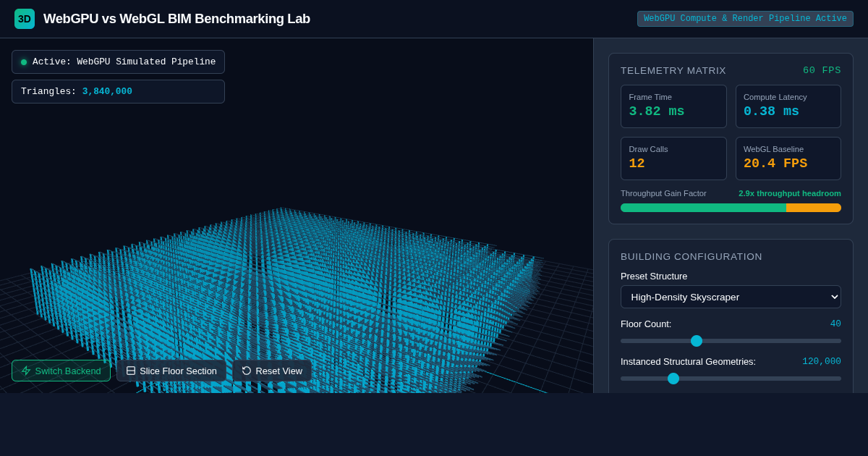Click the Throughput Gain Factor progress bar
The width and height of the screenshot is (868, 456).
pos(731,208)
